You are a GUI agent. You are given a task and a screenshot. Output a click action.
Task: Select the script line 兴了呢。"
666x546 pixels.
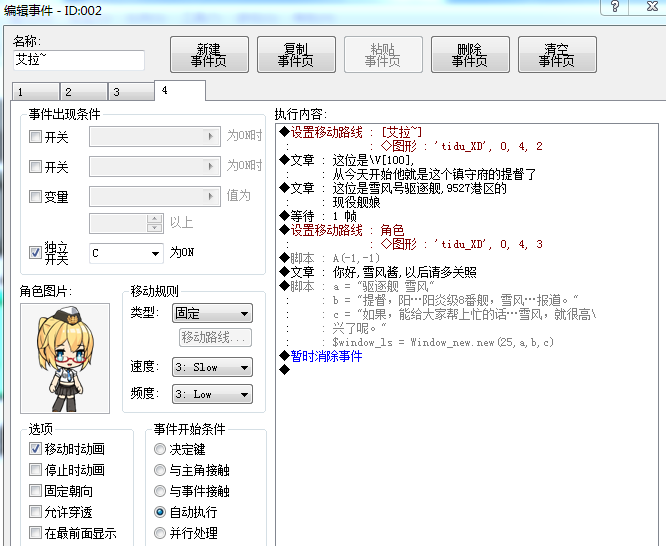(x=359, y=328)
